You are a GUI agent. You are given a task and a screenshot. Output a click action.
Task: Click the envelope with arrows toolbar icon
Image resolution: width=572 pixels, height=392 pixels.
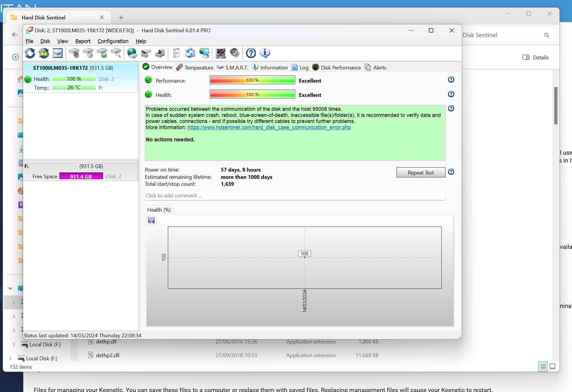[190, 53]
